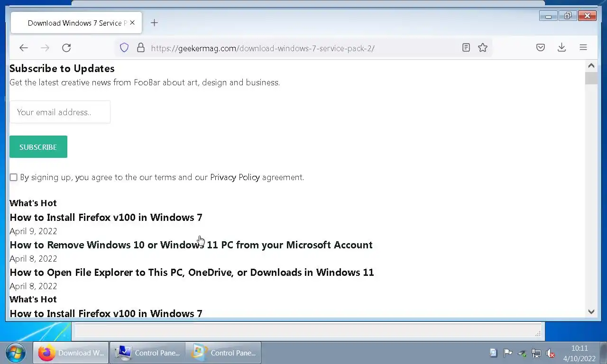Open tracking protection shield info
Viewport: 607px width, 364px height.
point(124,48)
